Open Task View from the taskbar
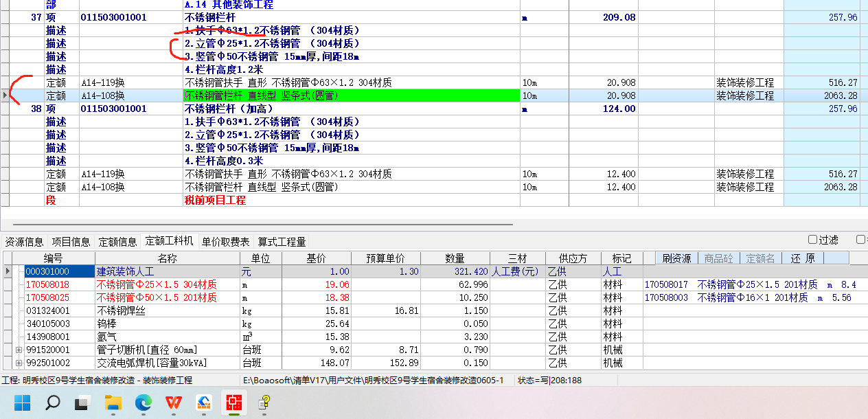Image resolution: width=868 pixels, height=419 pixels. tap(83, 403)
